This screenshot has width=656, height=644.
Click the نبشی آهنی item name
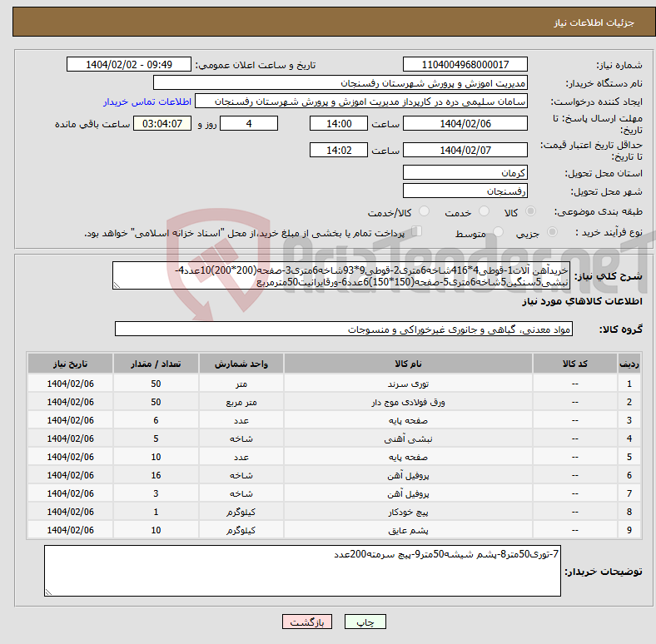(408, 439)
